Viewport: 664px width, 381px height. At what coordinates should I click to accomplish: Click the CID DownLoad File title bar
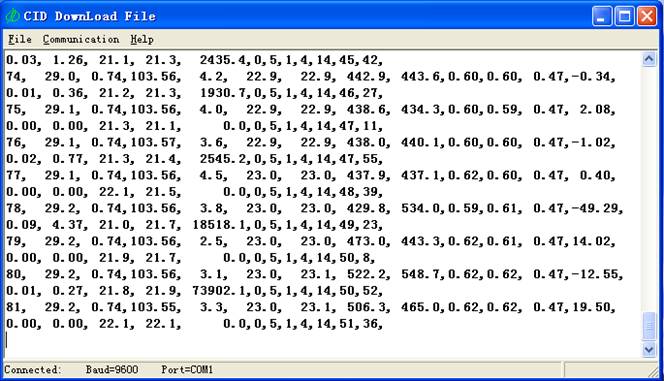pyautogui.click(x=296, y=16)
